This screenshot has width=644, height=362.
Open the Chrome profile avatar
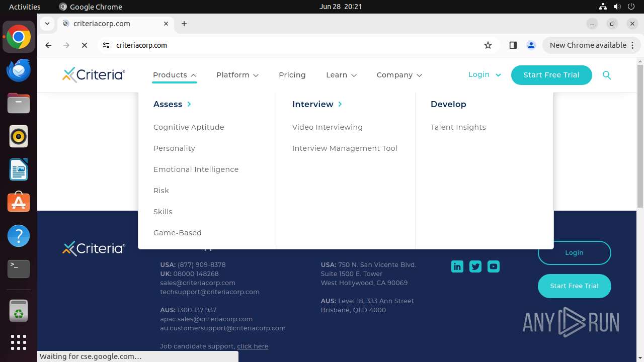pos(531,45)
